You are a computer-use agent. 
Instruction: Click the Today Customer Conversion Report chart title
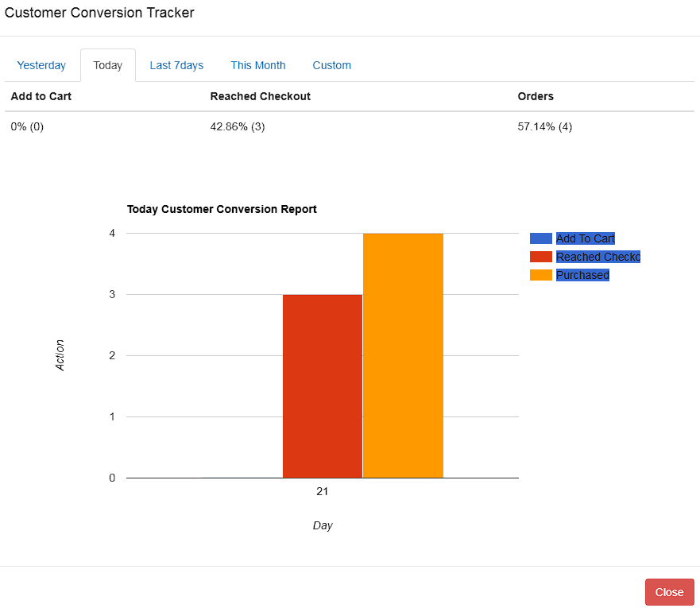[222, 210]
